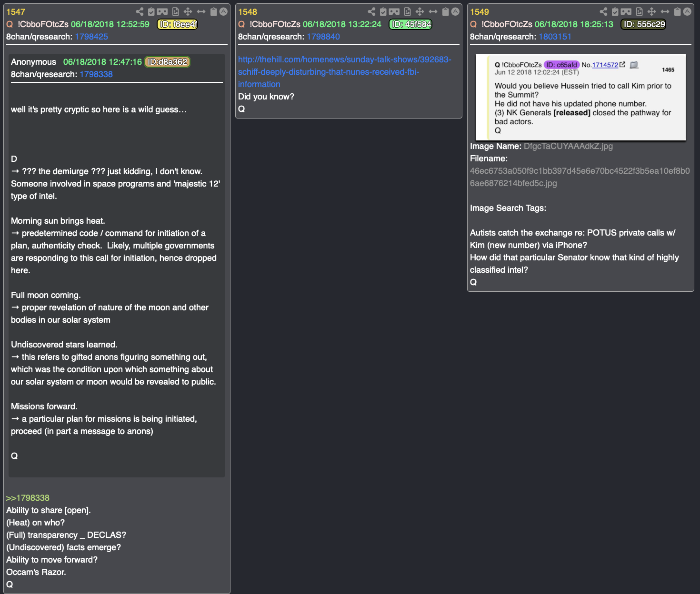Click '(Full) transparency _ DECLAS?' line
Viewport: 700px width, 594px height.
[66, 535]
